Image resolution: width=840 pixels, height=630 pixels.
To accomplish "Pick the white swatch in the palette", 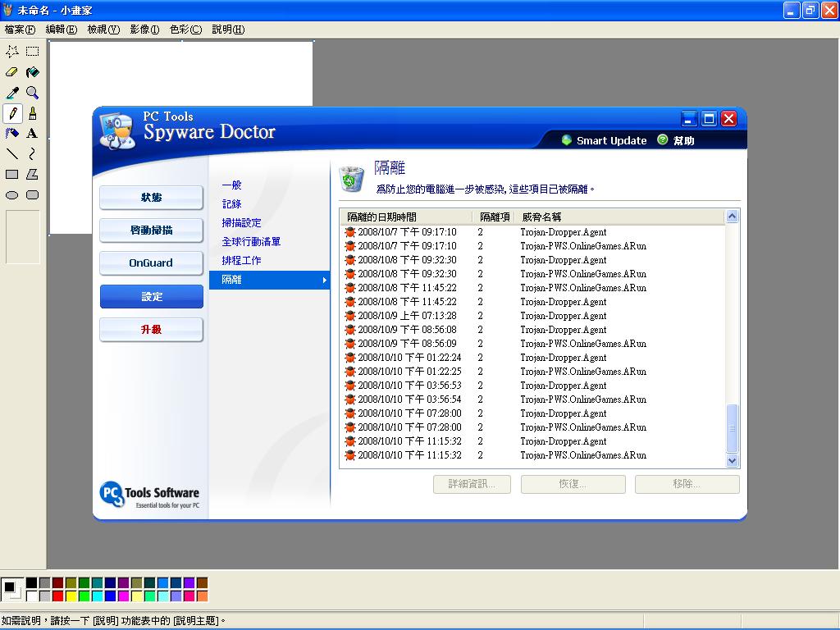I will (32, 596).
